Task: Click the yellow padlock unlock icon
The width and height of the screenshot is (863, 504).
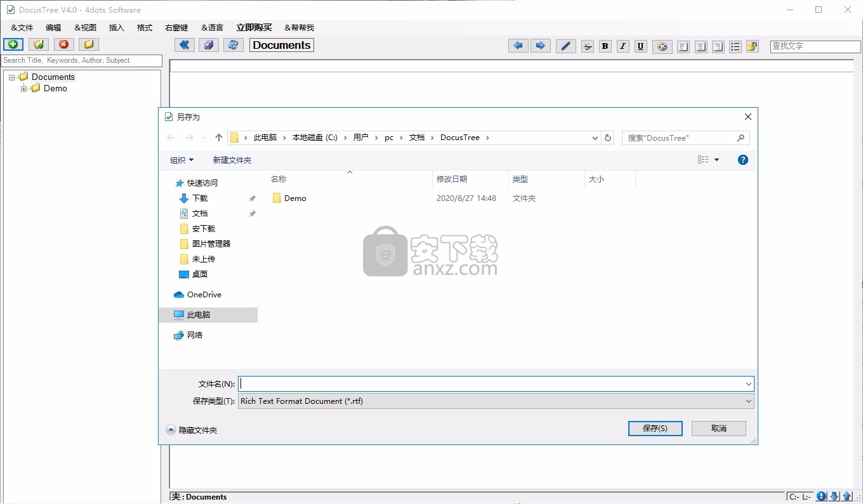Action: 753,47
